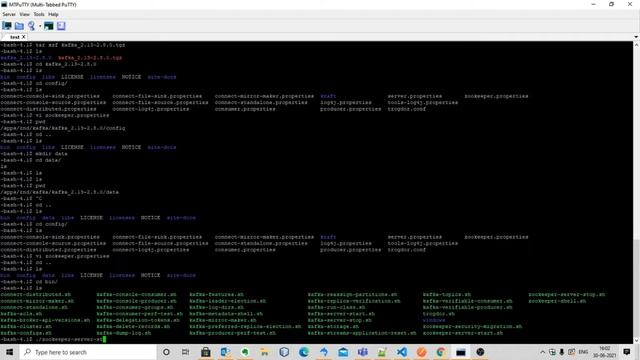Click the active MTPuTTY taskbar icon
This screenshot has width=640, height=360.
click(461, 352)
